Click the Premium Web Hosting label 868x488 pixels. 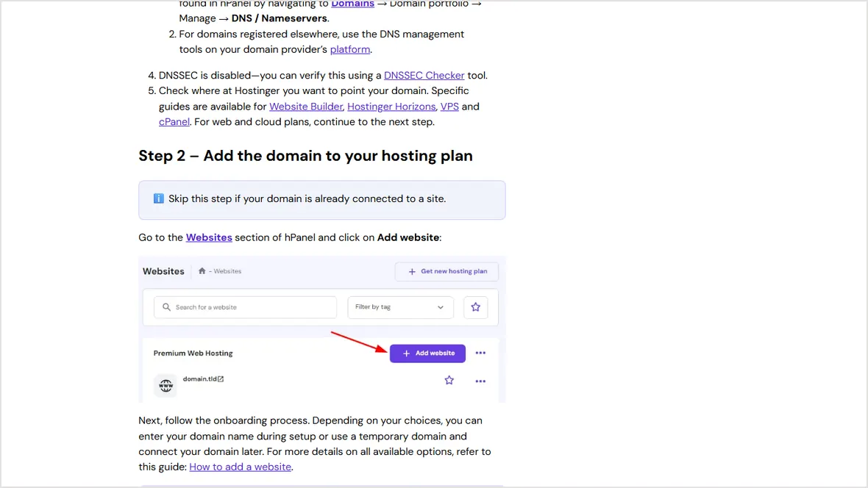pyautogui.click(x=193, y=354)
